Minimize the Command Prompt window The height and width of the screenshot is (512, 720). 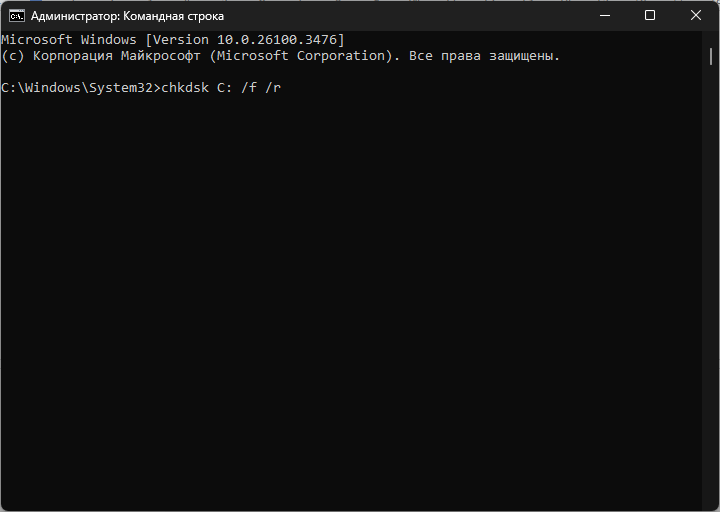605,16
